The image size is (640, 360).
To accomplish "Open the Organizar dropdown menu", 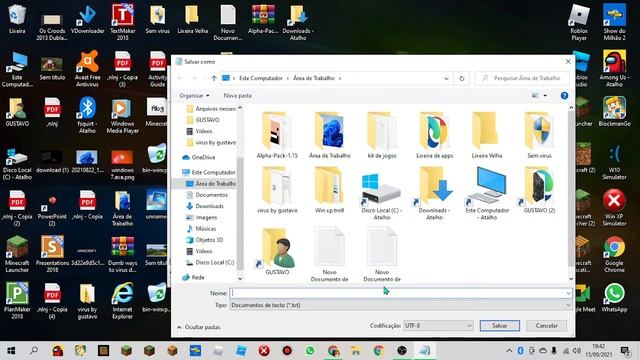I will tap(194, 96).
